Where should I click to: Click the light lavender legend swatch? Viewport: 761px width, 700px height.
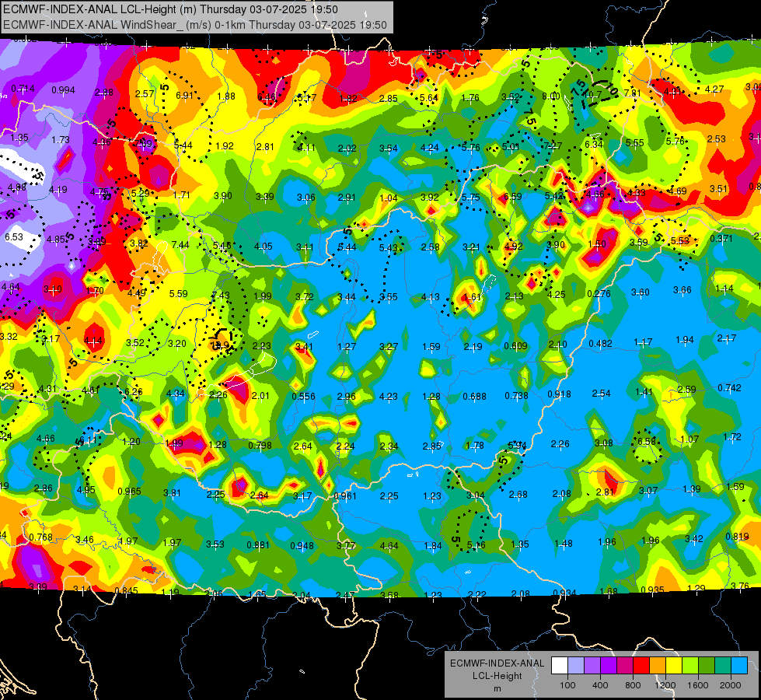pyautogui.click(x=576, y=666)
